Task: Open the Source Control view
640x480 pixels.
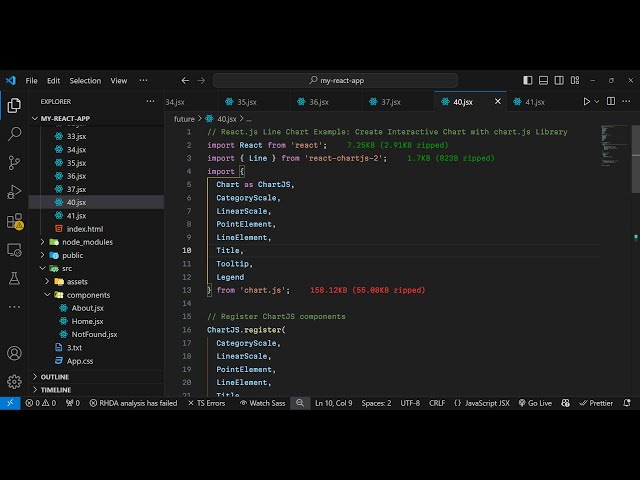Action: click(x=14, y=162)
